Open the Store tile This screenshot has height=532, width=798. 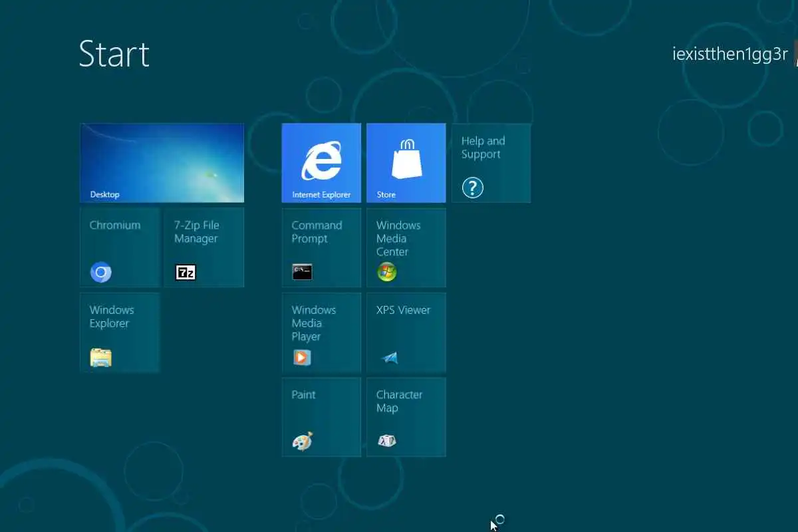[406, 162]
